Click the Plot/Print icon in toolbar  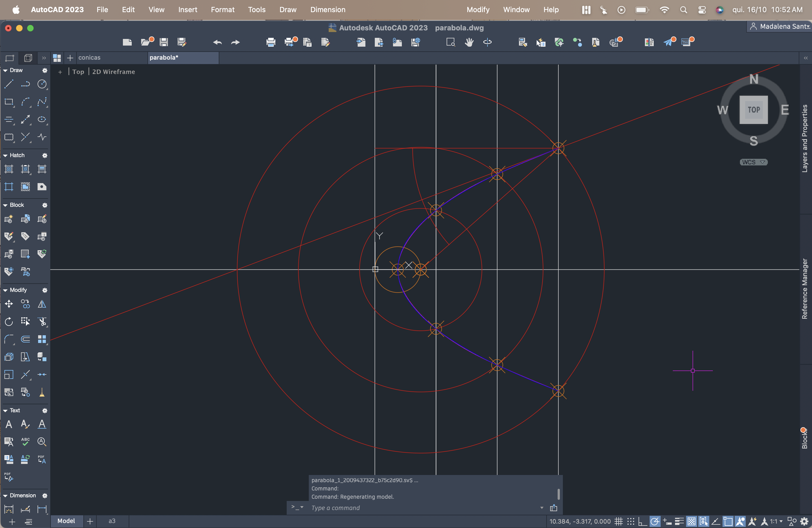(x=271, y=42)
